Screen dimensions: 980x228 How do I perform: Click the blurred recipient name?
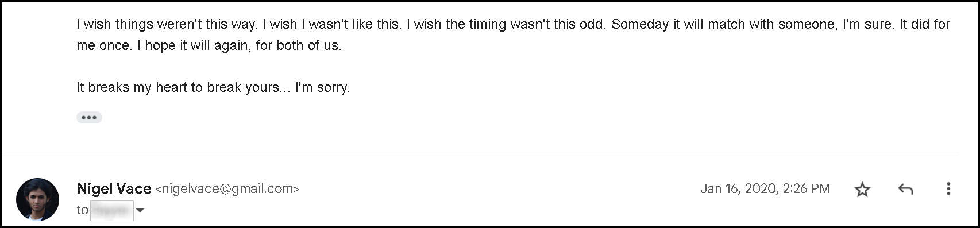click(112, 211)
